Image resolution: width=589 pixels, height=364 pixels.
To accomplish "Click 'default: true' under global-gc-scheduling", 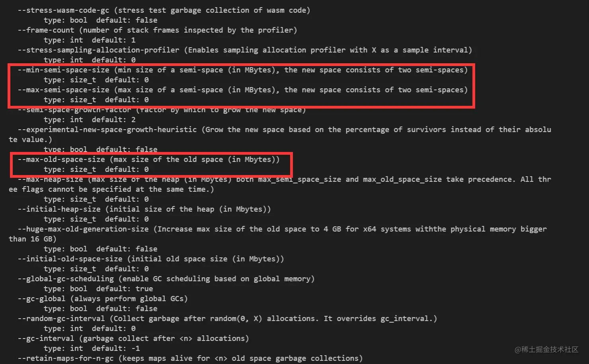I will pos(125,289).
